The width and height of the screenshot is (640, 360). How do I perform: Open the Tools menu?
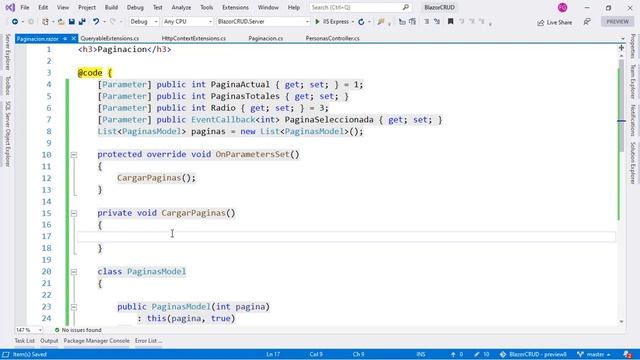[x=207, y=7]
